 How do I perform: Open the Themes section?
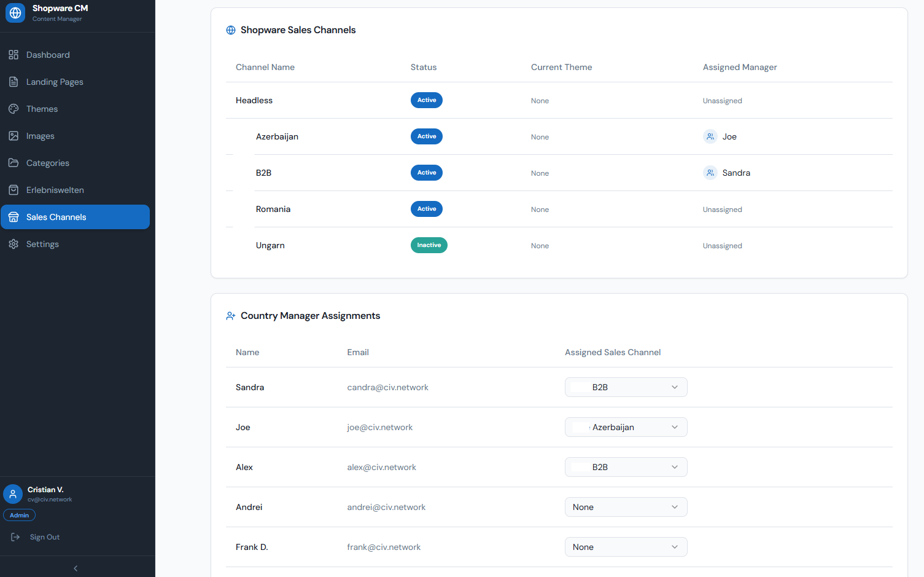pos(75,109)
